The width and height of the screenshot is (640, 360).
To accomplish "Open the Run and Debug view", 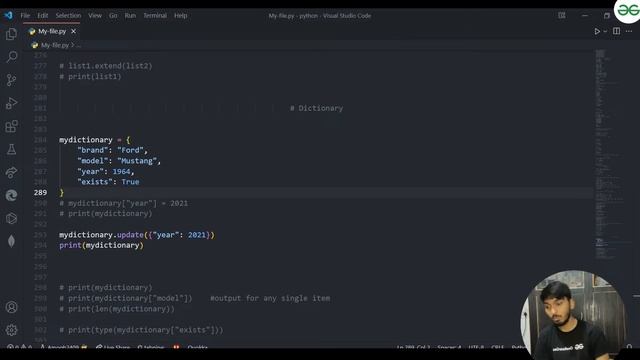I will tap(11, 103).
